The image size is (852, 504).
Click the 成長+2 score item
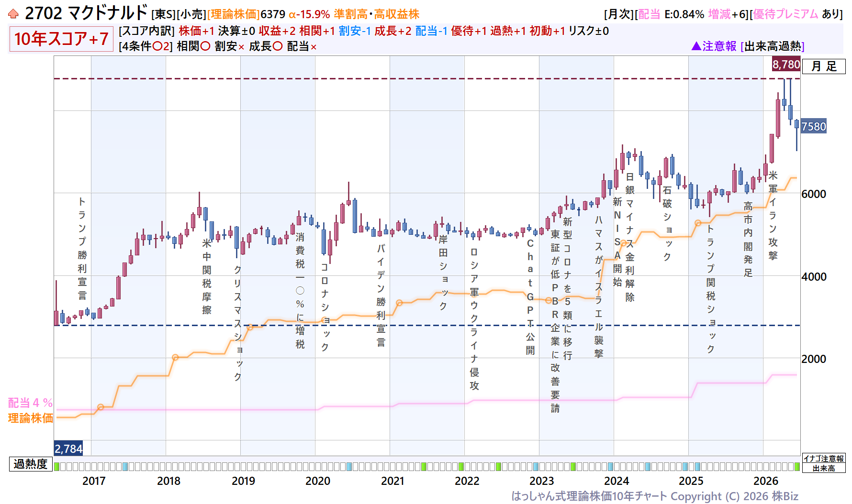pyautogui.click(x=393, y=31)
